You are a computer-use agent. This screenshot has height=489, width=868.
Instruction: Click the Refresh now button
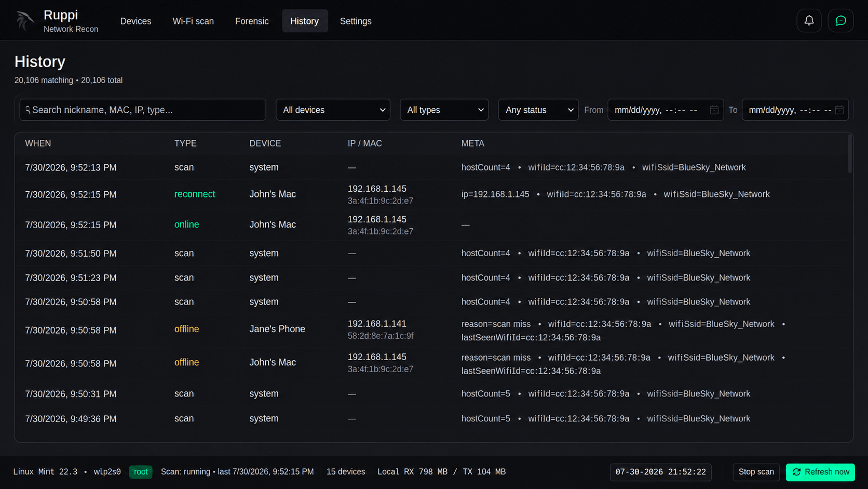(820, 472)
